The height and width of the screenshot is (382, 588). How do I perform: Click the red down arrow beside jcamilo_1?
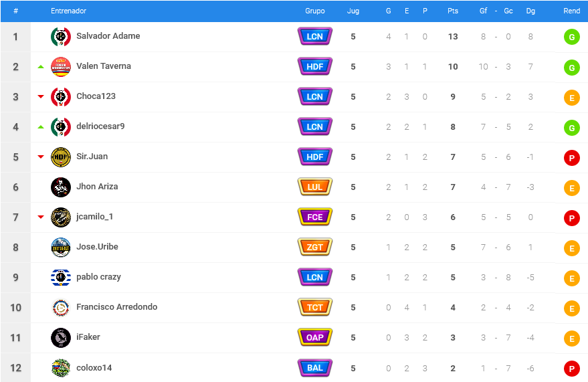point(41,217)
